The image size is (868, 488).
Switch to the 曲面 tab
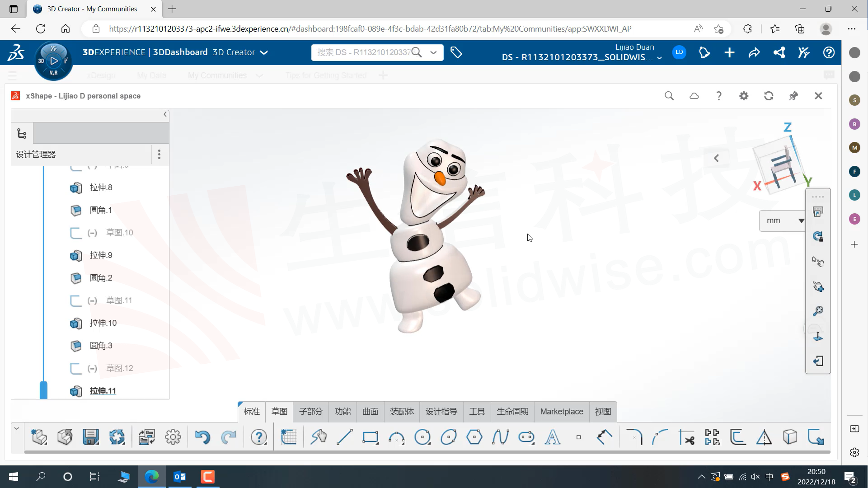[370, 411]
